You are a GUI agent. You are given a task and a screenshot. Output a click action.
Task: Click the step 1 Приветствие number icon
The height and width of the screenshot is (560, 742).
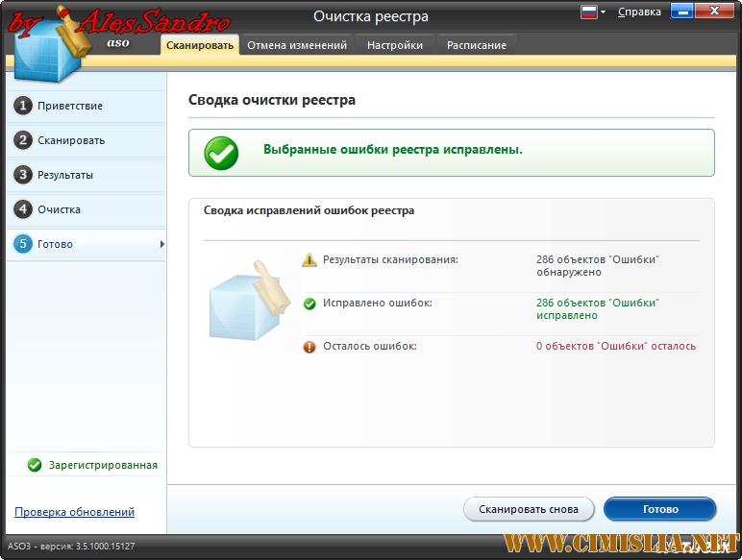(22, 106)
